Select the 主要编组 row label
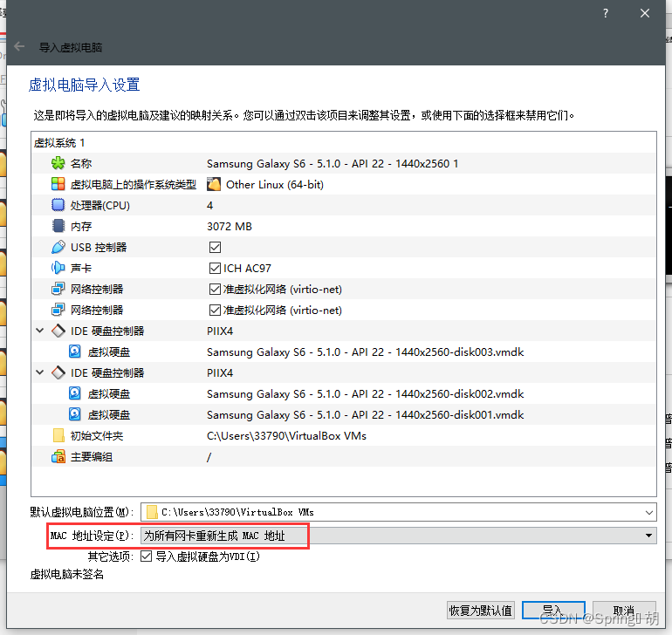 tap(92, 457)
